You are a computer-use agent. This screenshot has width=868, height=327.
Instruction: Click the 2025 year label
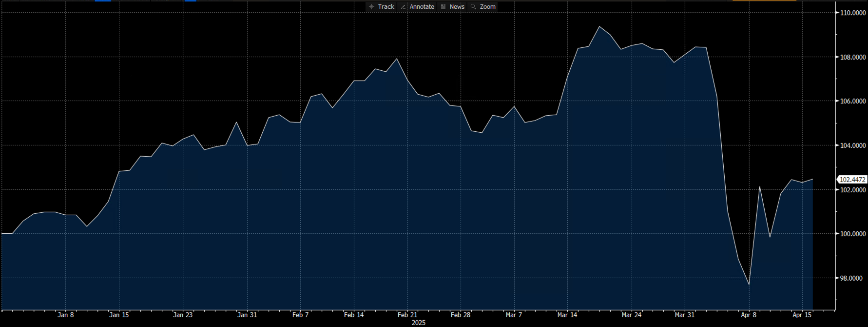[x=419, y=323]
